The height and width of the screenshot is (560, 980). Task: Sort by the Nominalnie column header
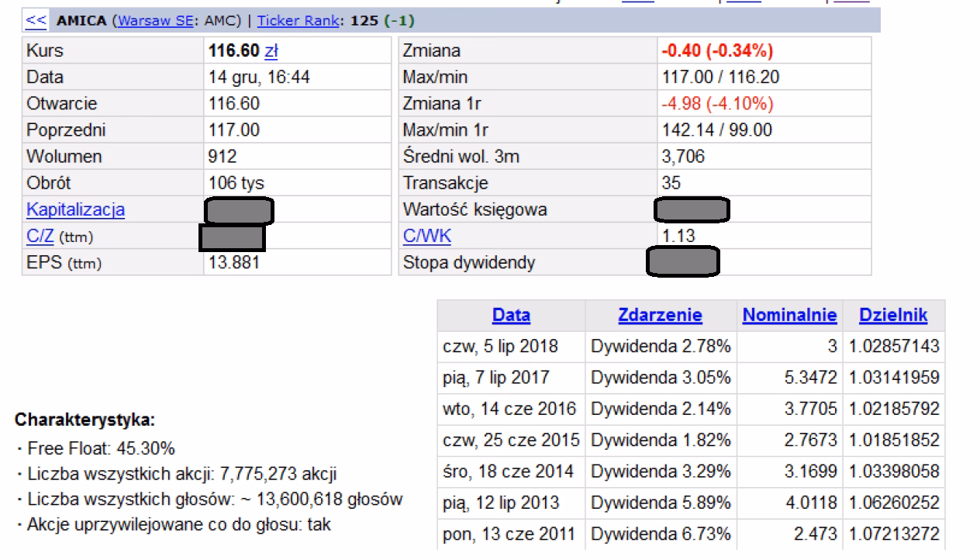tap(789, 316)
